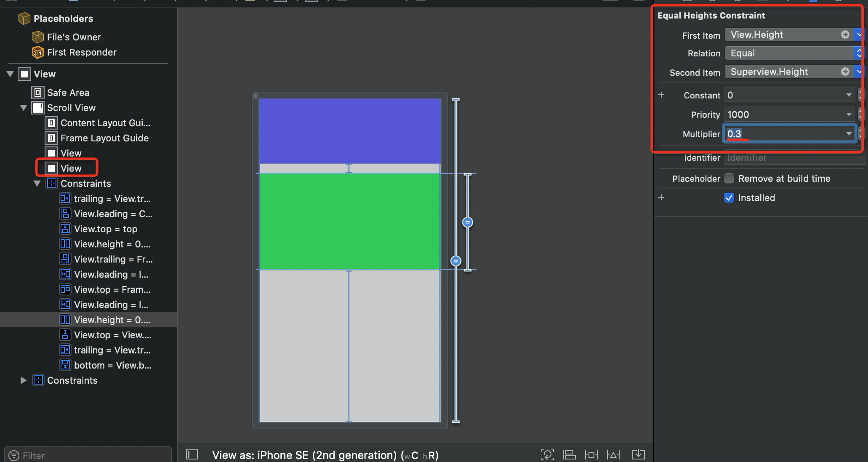This screenshot has width=868, height=462.
Task: Click plus button beside Installed
Action: click(661, 198)
